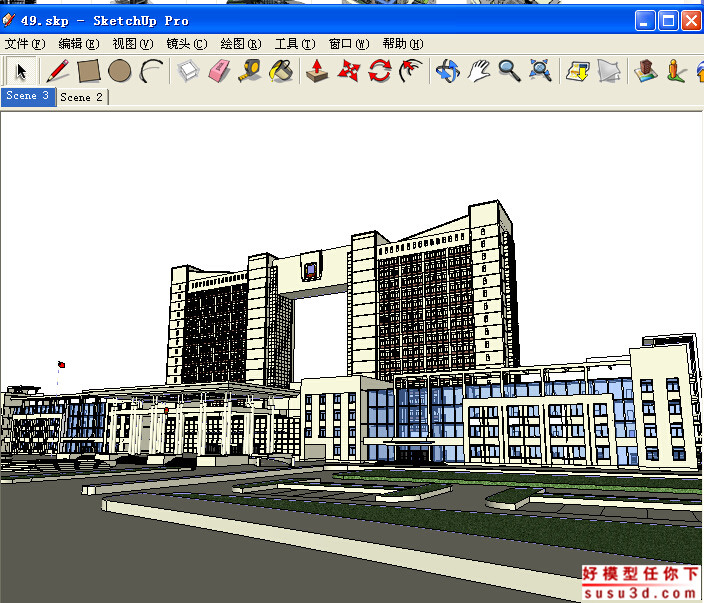Select the Rotate tool

click(380, 71)
